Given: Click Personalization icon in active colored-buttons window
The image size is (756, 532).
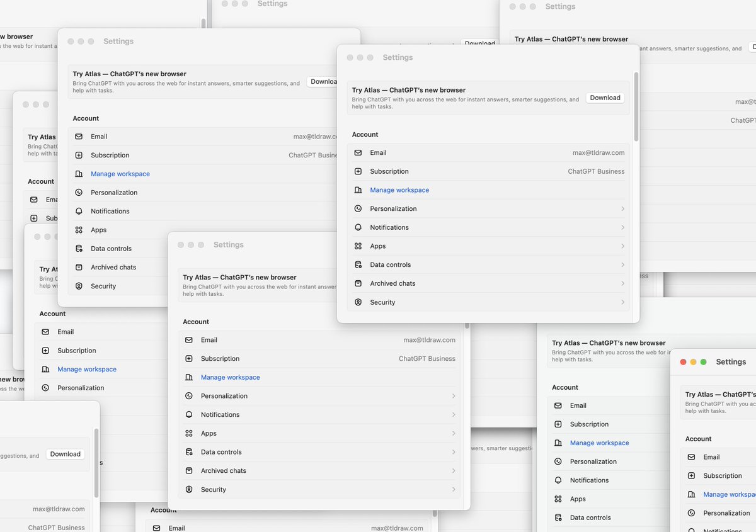Looking at the screenshot, I should (x=692, y=513).
